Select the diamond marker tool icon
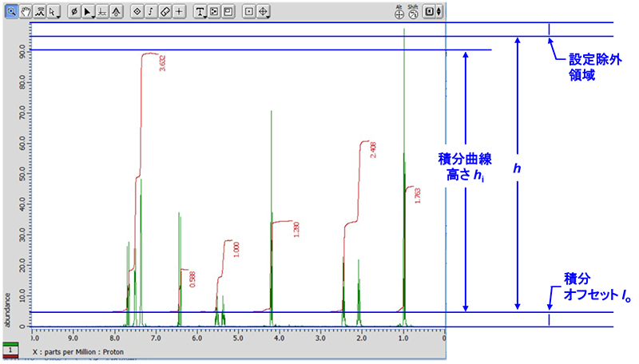 pyautogui.click(x=136, y=12)
